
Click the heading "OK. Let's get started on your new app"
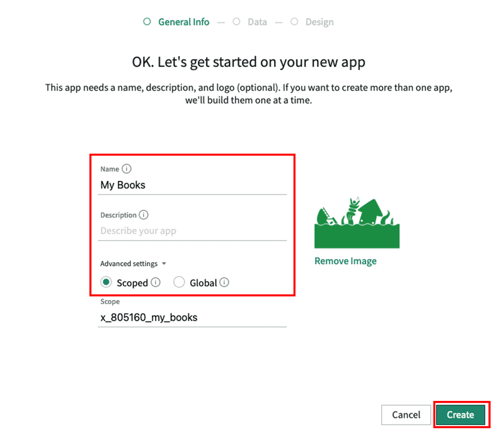pos(248,62)
